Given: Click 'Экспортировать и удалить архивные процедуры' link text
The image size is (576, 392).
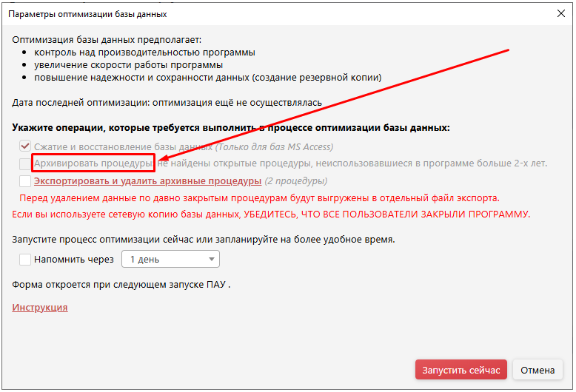Looking at the screenshot, I should pos(147,180).
